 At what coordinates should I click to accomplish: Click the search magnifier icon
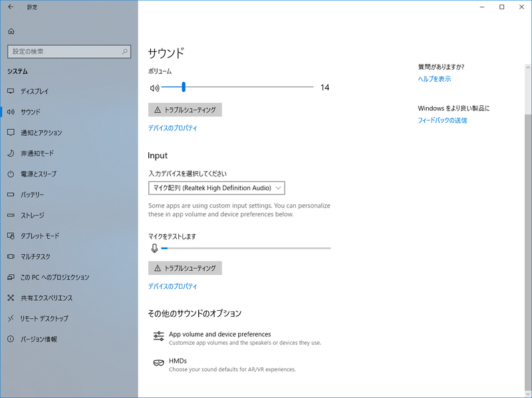124,52
